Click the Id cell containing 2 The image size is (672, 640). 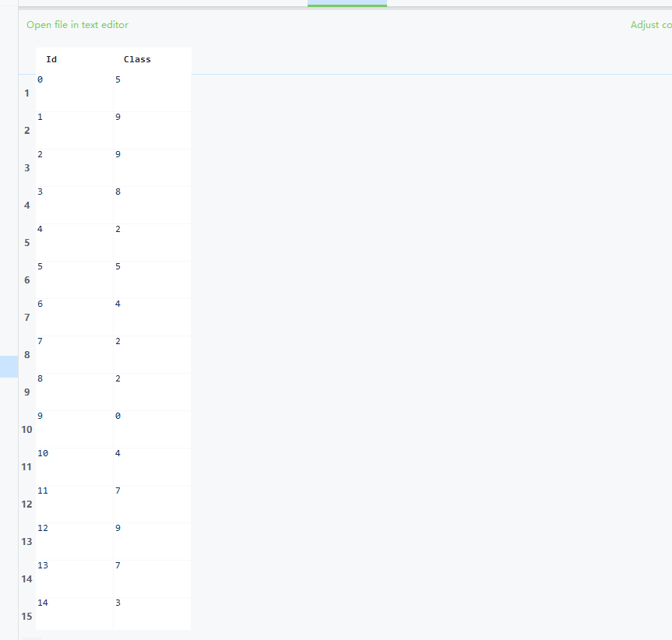point(74,168)
